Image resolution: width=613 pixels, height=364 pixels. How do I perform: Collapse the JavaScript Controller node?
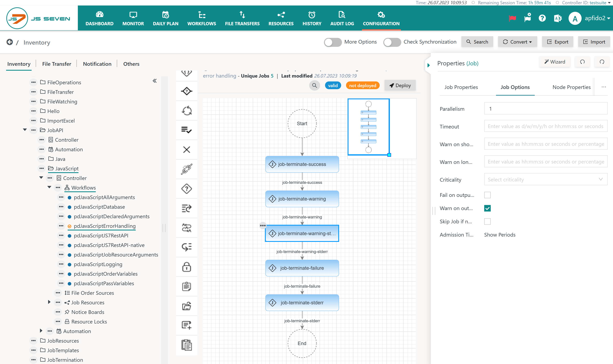pyautogui.click(x=41, y=178)
